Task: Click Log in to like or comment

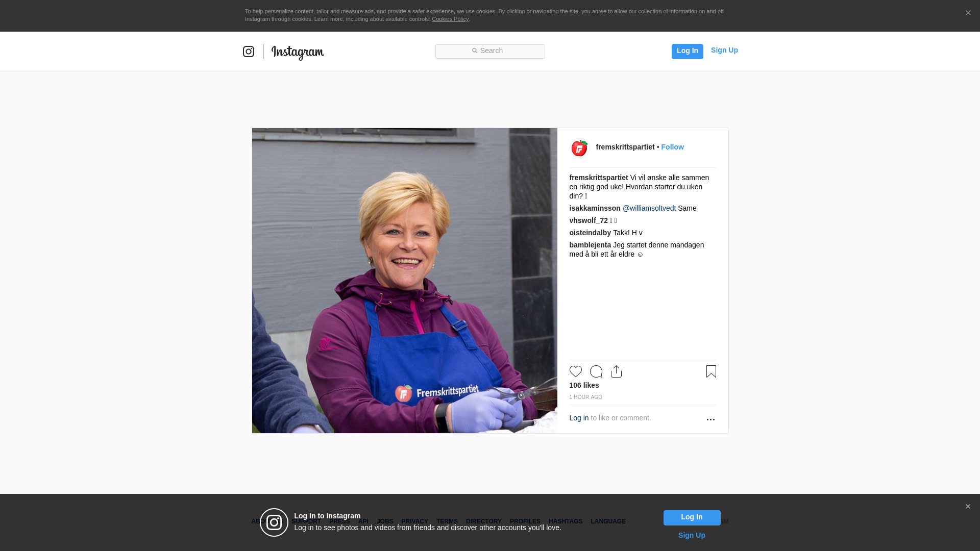Action: tap(579, 418)
